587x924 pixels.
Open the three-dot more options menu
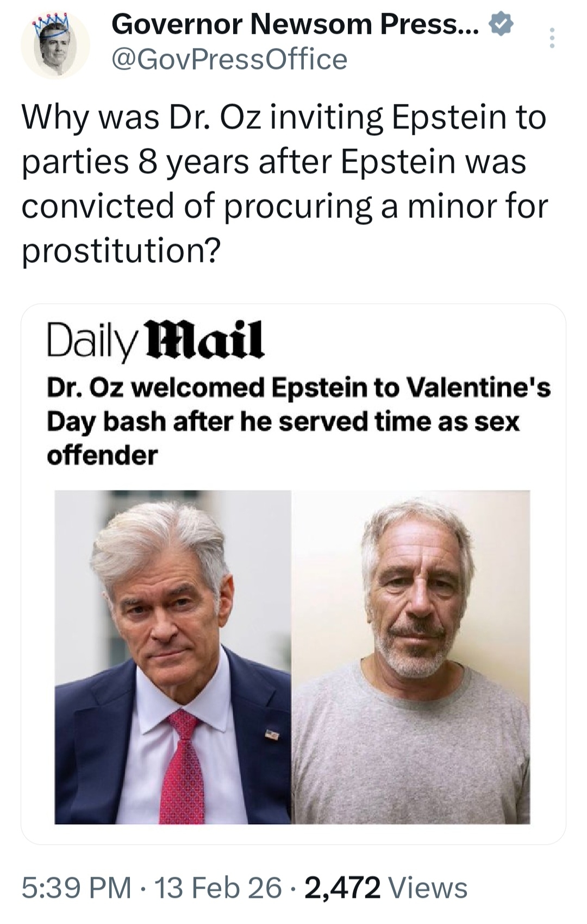(x=552, y=38)
